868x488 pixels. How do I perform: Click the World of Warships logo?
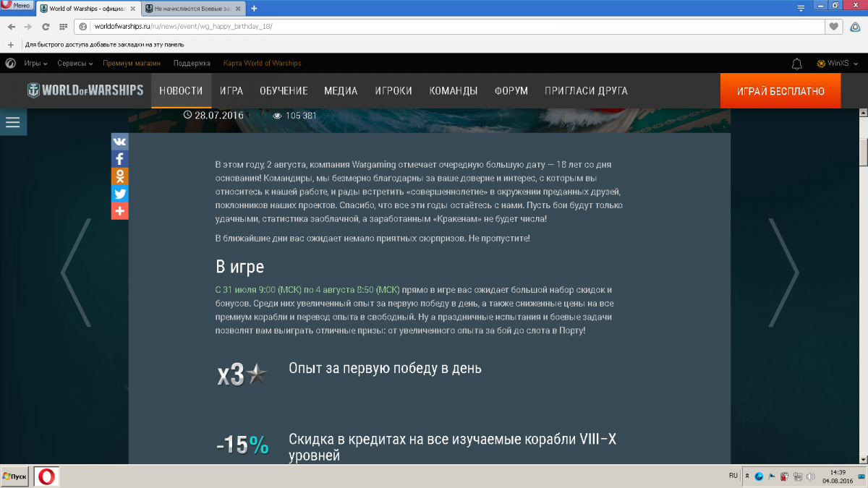coord(85,91)
